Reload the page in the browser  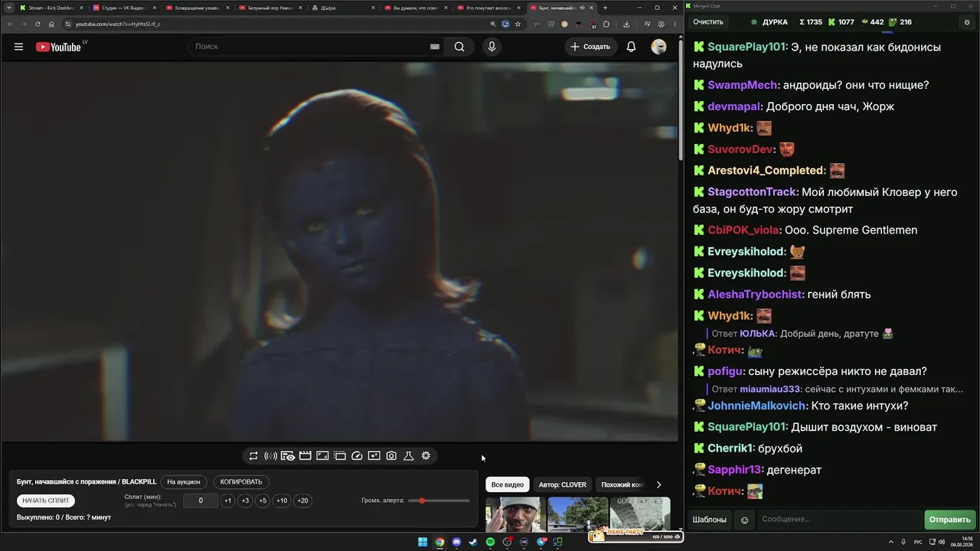point(38,24)
